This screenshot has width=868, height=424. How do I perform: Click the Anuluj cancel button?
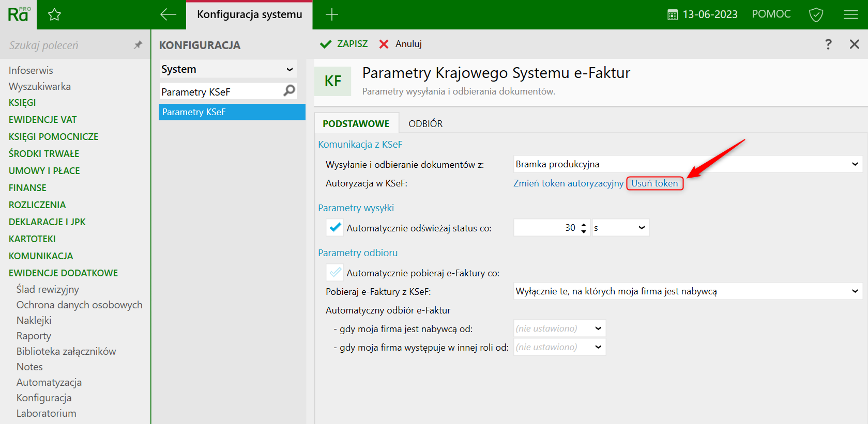(x=401, y=44)
